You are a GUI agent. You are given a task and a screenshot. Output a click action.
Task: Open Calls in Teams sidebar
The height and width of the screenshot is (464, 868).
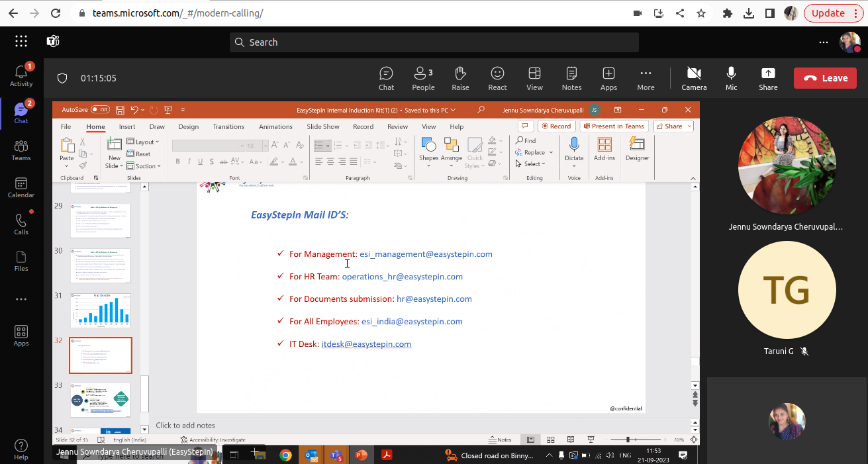21,224
